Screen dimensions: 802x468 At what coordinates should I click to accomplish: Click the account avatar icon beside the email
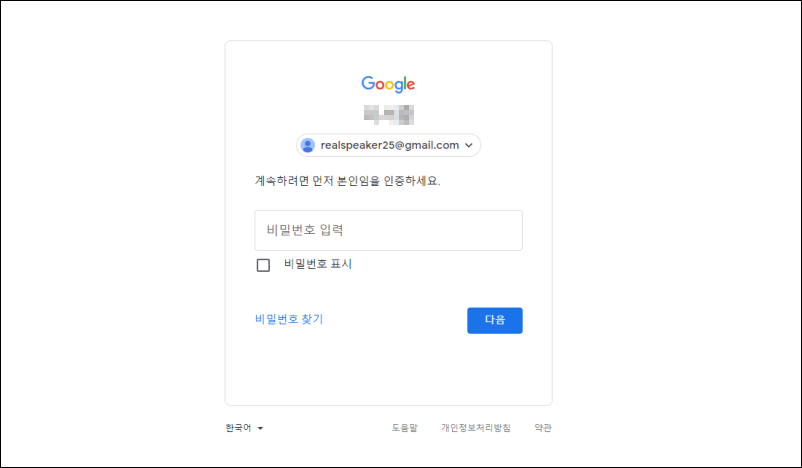308,145
